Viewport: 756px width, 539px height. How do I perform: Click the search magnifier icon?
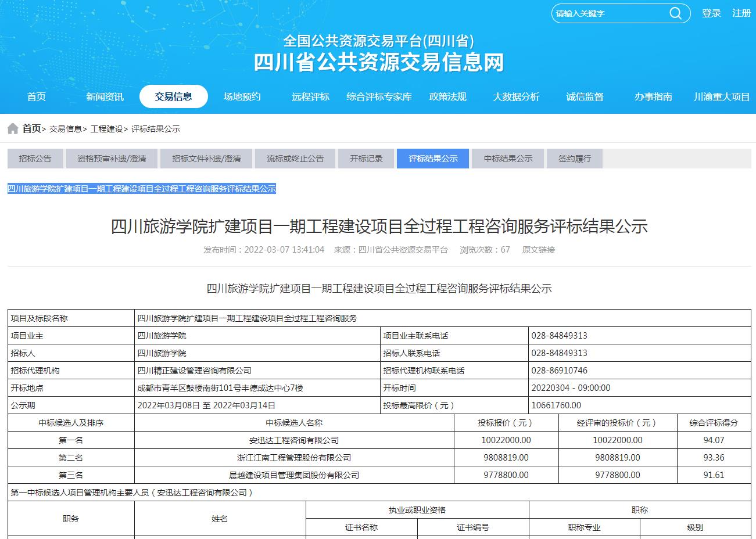[x=675, y=13]
